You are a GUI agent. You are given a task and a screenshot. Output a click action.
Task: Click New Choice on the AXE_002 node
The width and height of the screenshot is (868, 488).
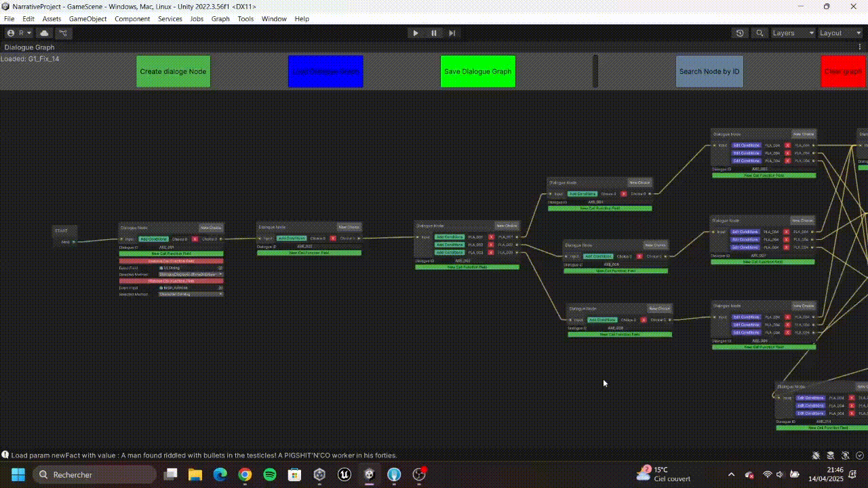click(349, 227)
